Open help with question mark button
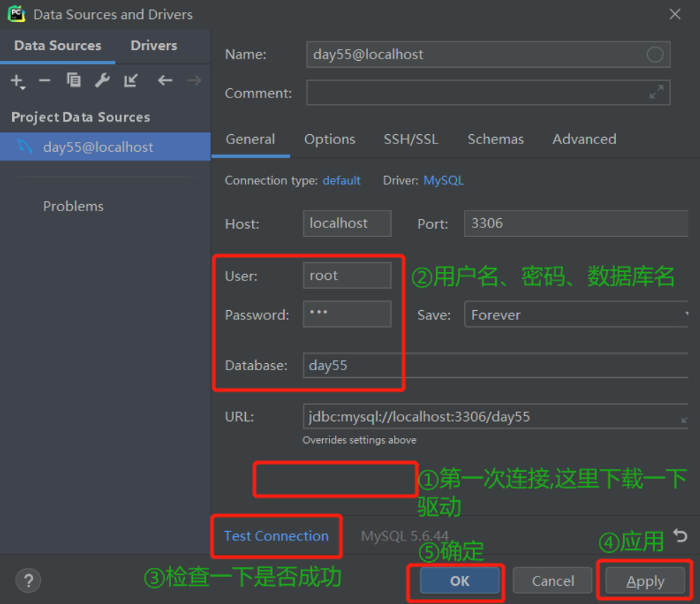 tap(28, 581)
